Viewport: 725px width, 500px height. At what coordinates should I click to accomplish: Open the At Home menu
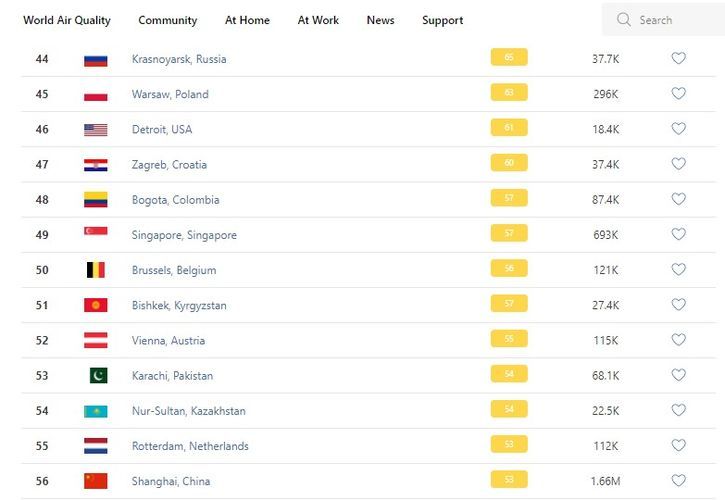[247, 20]
